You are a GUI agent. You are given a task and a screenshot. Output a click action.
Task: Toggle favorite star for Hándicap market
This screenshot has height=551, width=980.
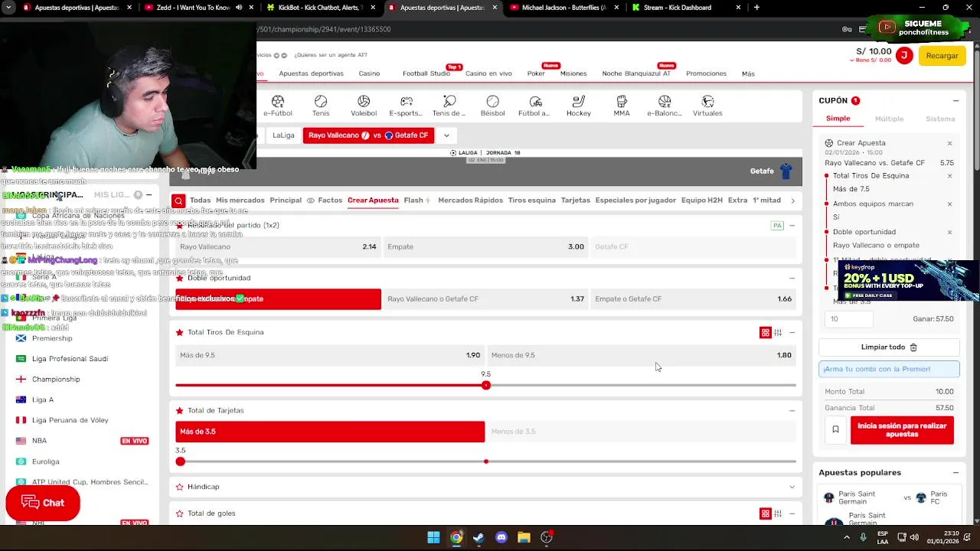[180, 487]
